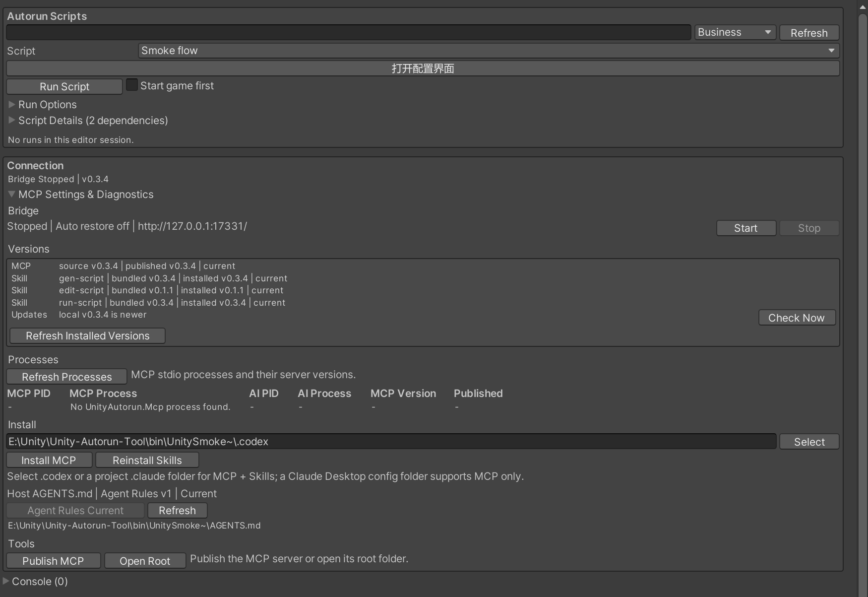Click the scrollbar up arrow
The width and height of the screenshot is (868, 597).
tap(863, 7)
